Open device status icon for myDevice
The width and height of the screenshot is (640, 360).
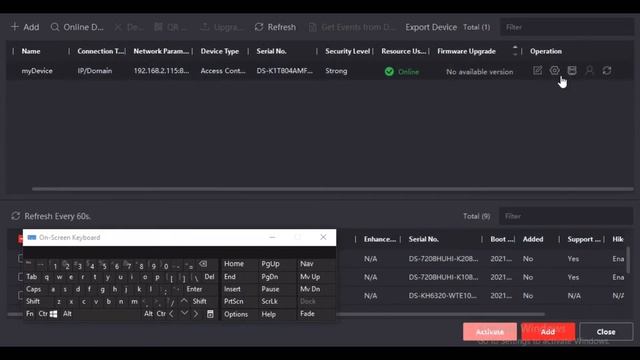(x=572, y=70)
